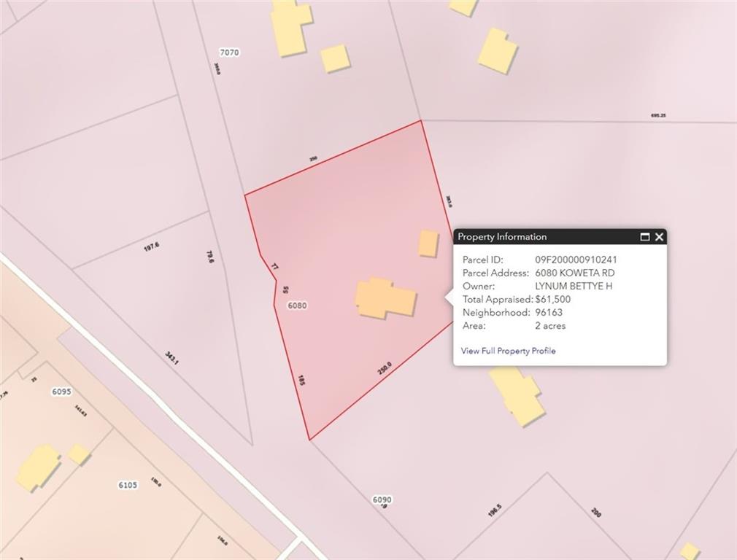The height and width of the screenshot is (560, 737).
Task: Select the 6095 parcel label
Action: point(61,392)
